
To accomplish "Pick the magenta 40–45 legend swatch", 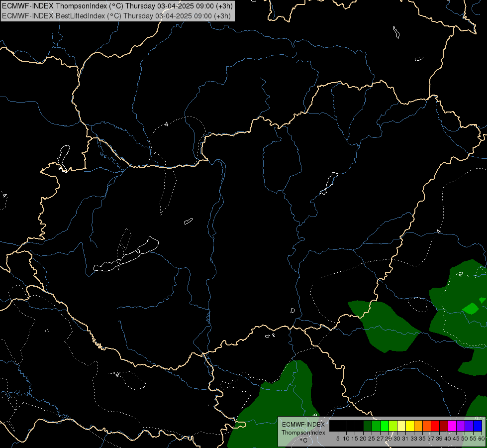I will [452, 426].
